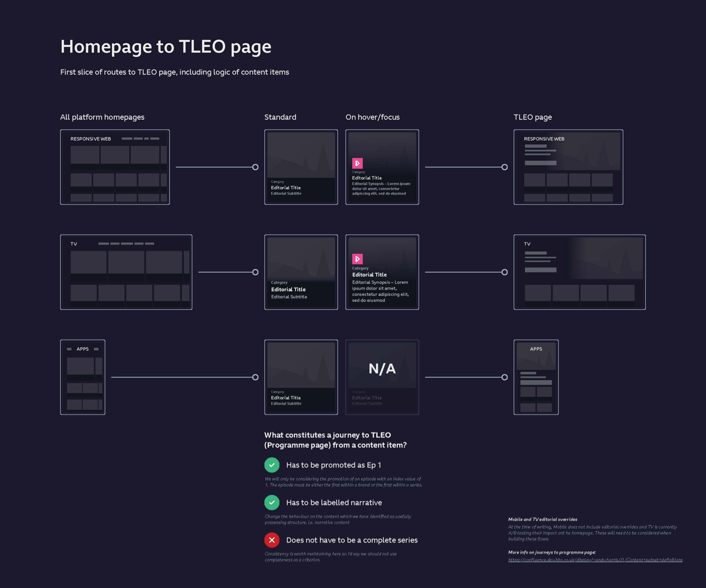Select the N/A hover card in Apps row
The image size is (706, 588).
[x=382, y=377]
